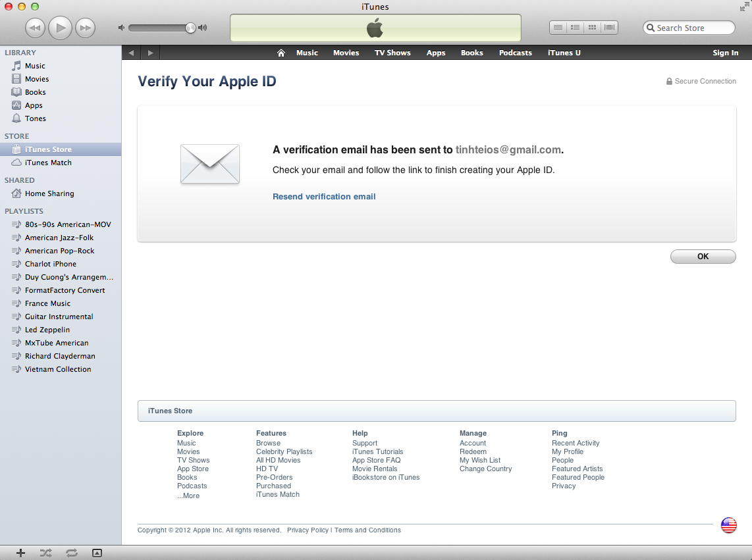The height and width of the screenshot is (560, 752).
Task: Toggle repeat in the bottom bar
Action: [x=72, y=553]
